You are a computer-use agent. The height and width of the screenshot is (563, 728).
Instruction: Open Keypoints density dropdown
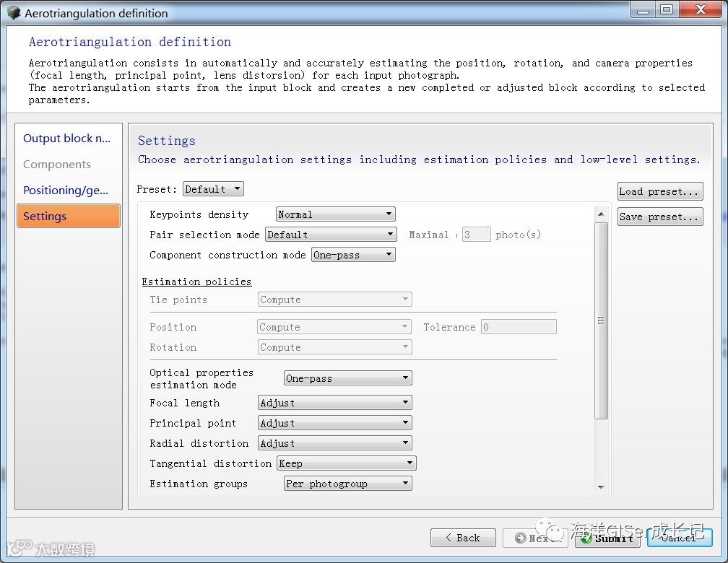pyautogui.click(x=335, y=214)
